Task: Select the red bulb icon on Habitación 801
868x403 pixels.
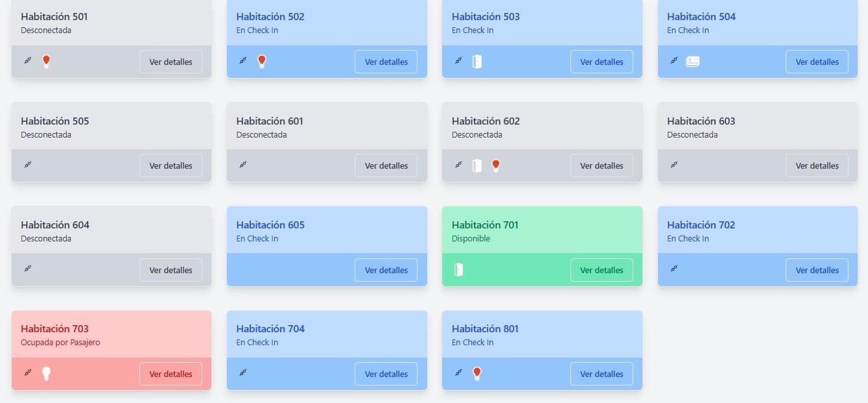Action: pyautogui.click(x=477, y=372)
